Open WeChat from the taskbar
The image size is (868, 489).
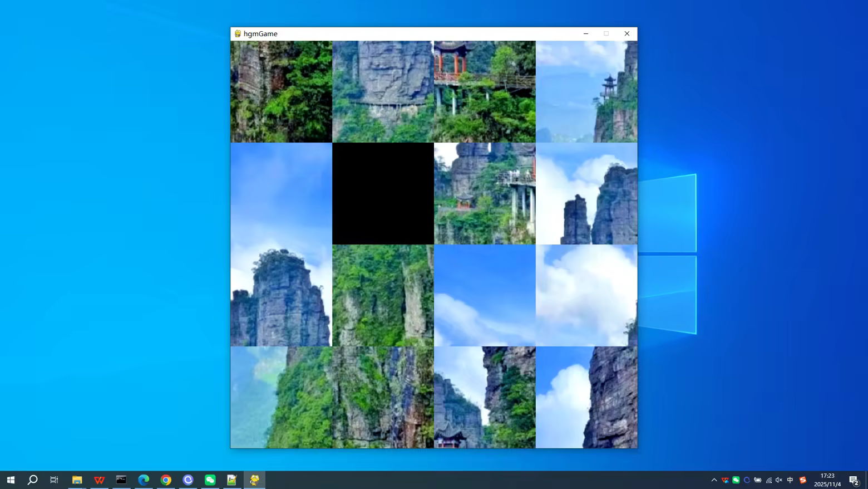click(x=210, y=480)
